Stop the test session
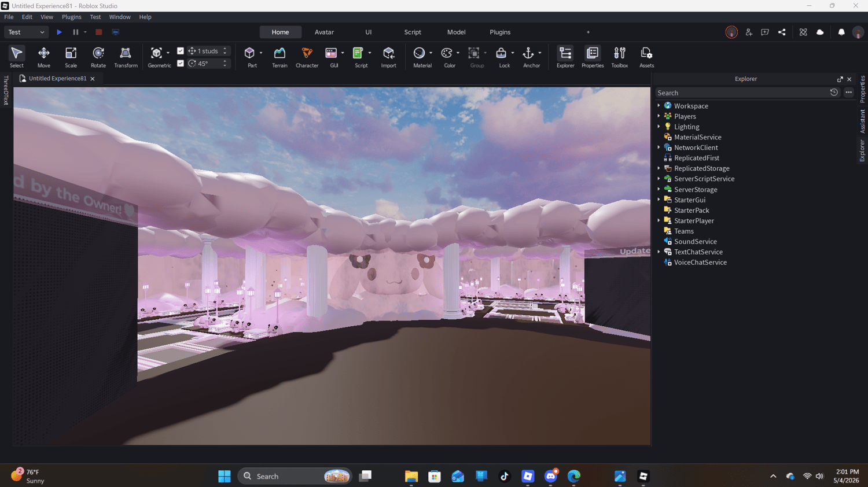This screenshot has width=868, height=487. (x=99, y=32)
